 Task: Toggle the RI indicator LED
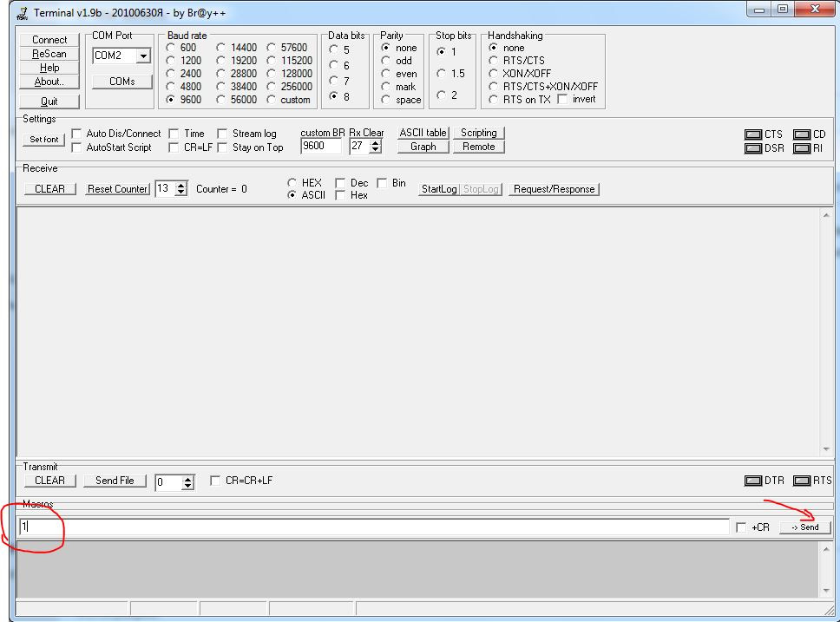[x=802, y=148]
